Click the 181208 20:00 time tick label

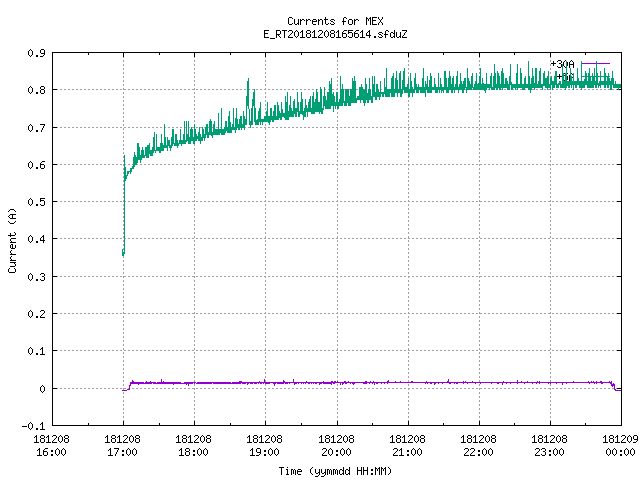pos(336,446)
